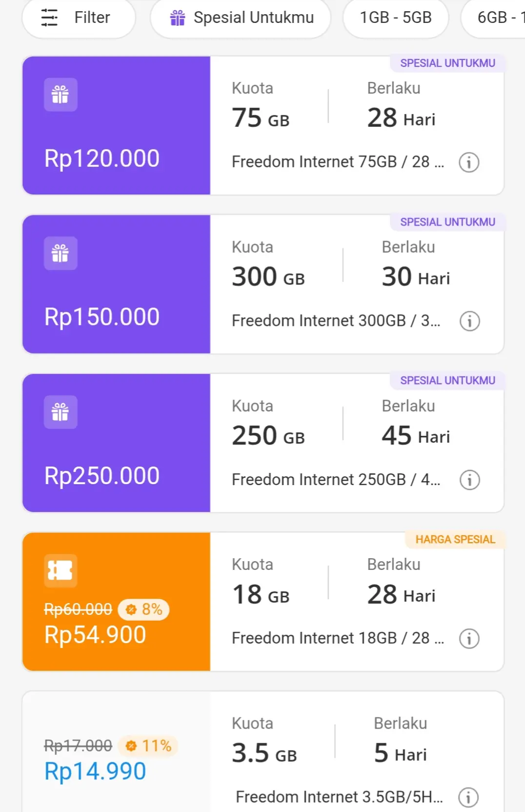The height and width of the screenshot is (812, 525).
Task: Select the Spesial Untukmu filter chip
Action: [241, 18]
